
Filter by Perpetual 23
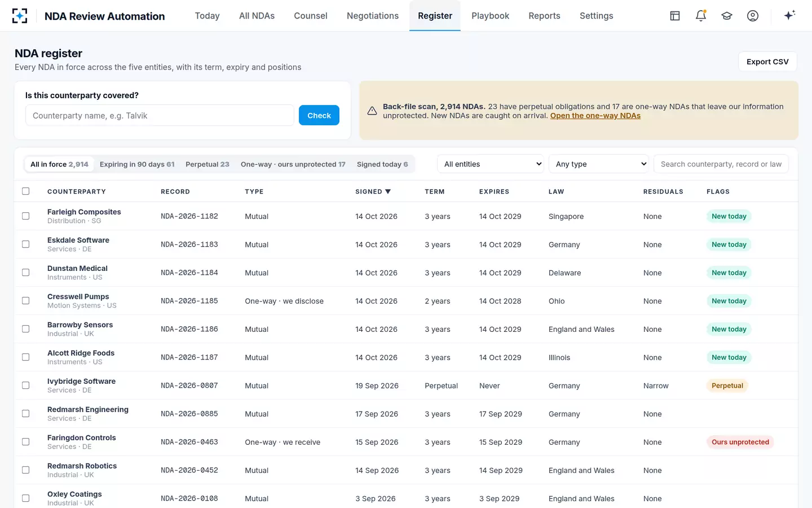pyautogui.click(x=208, y=164)
